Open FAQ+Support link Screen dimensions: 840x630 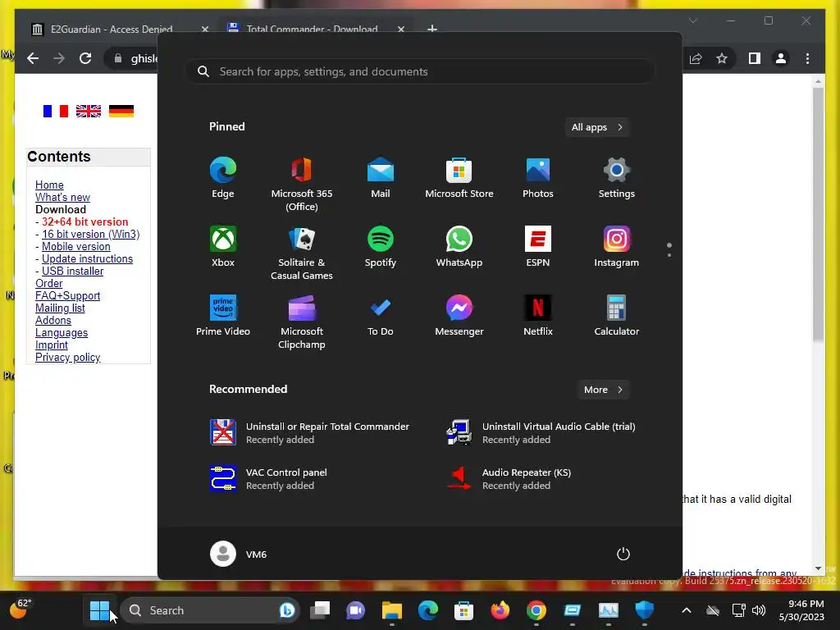pyautogui.click(x=67, y=295)
